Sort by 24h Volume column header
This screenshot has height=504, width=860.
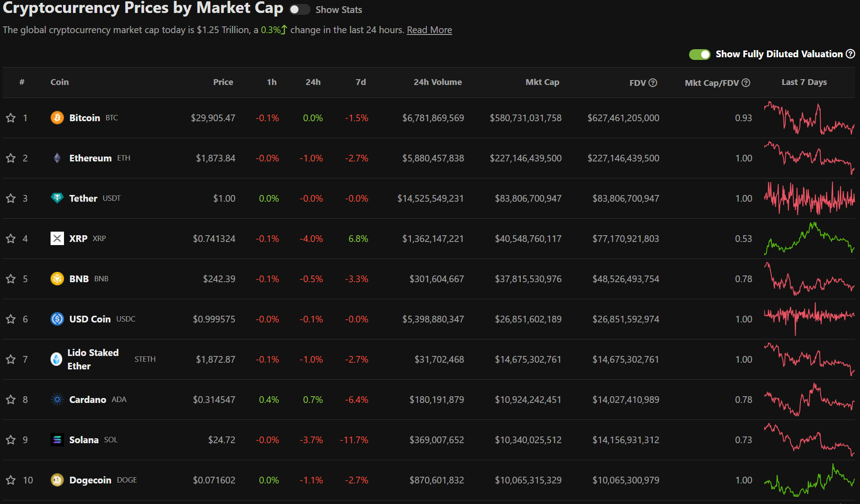[x=437, y=82]
